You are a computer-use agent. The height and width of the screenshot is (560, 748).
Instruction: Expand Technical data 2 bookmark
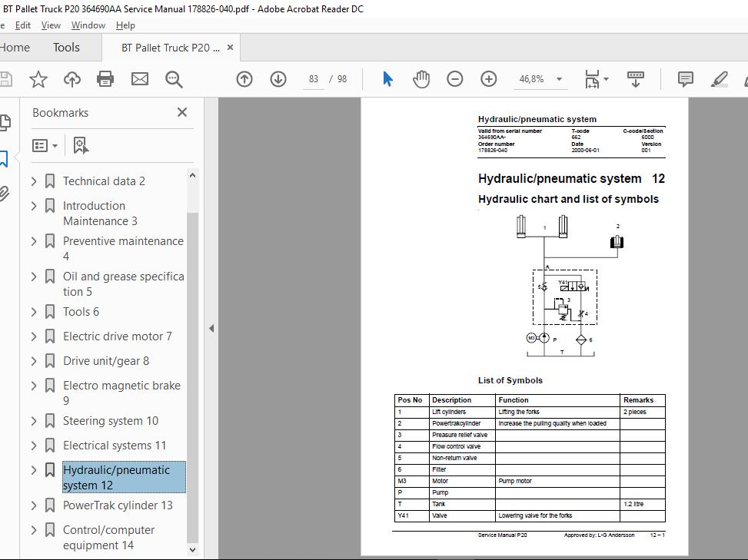point(34,181)
